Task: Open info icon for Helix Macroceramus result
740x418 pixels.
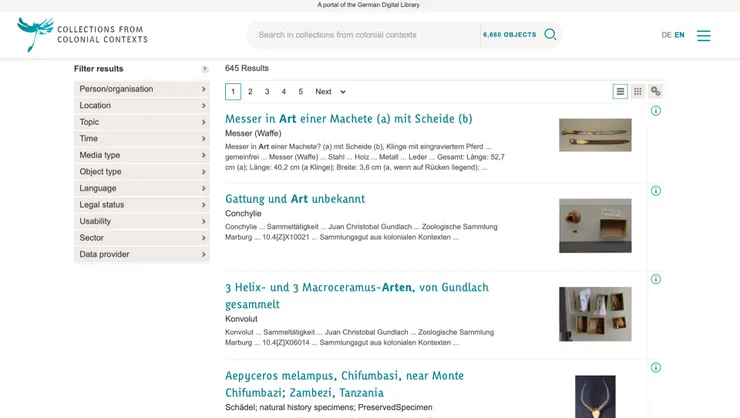Action: pyautogui.click(x=656, y=279)
